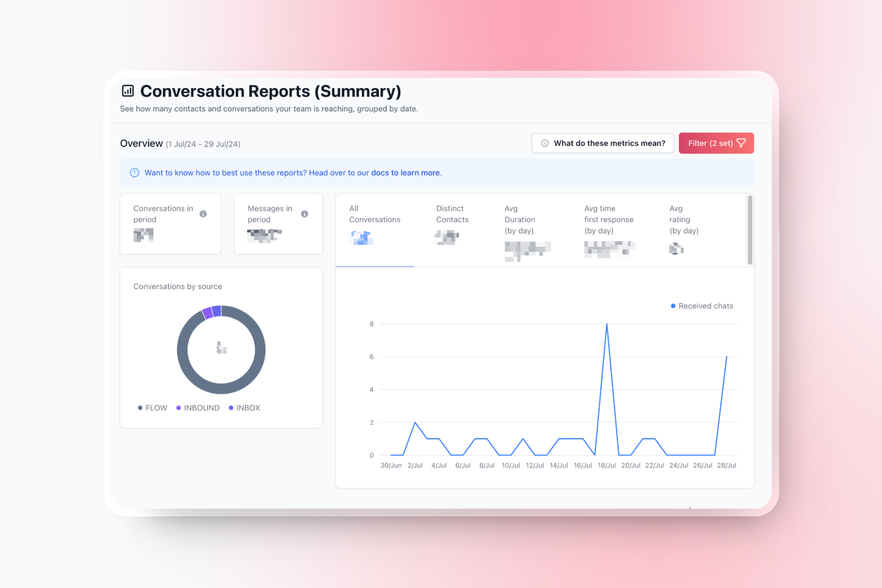Click the Received chats legend dot

673,305
